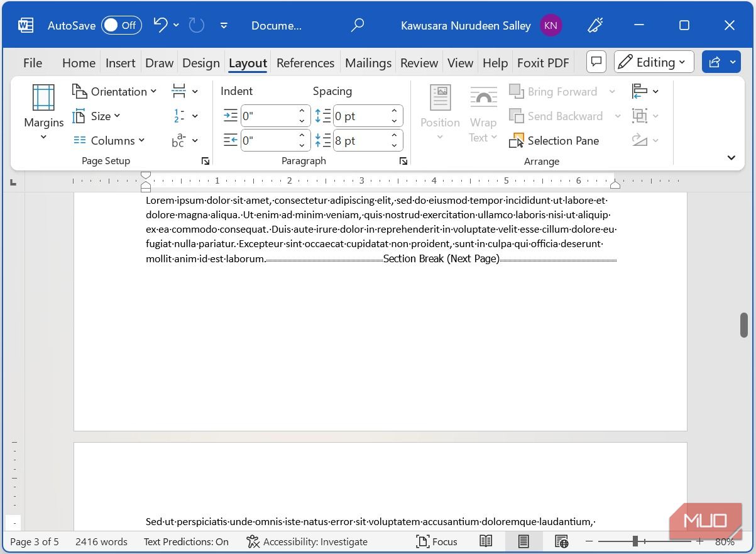The height and width of the screenshot is (554, 756).
Task: Click the Breaks icon in Page Setup
Action: click(179, 91)
